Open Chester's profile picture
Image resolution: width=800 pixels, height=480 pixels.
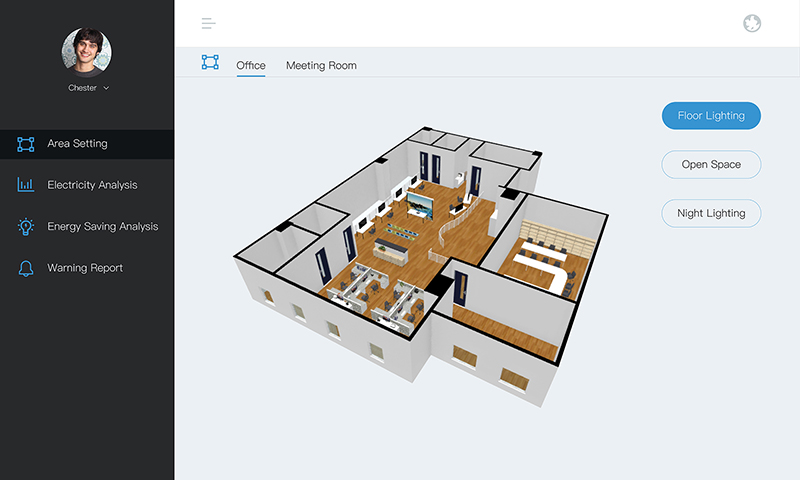pos(87,51)
